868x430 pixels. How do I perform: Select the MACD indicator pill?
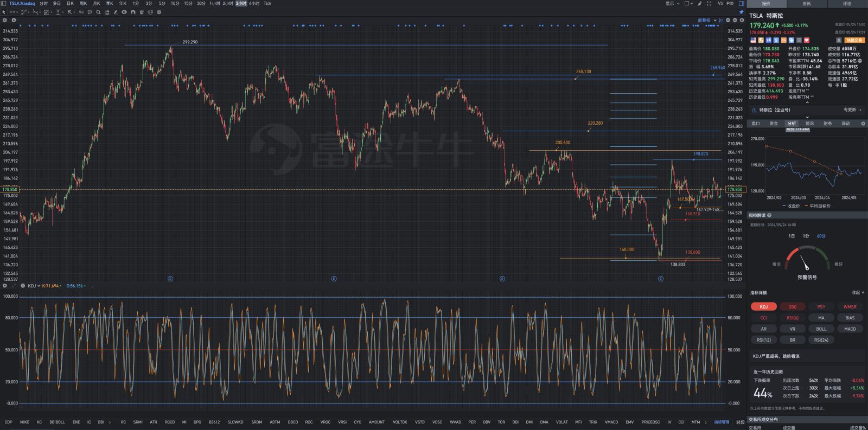click(850, 329)
